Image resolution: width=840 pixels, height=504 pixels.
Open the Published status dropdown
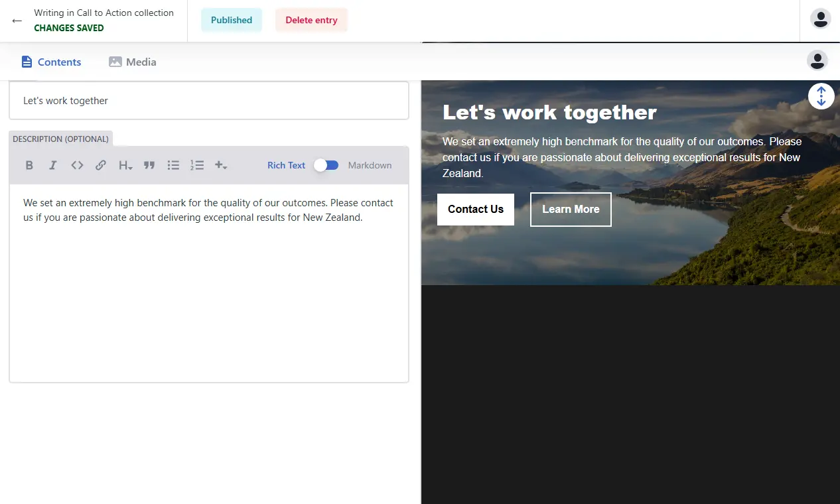[232, 20]
